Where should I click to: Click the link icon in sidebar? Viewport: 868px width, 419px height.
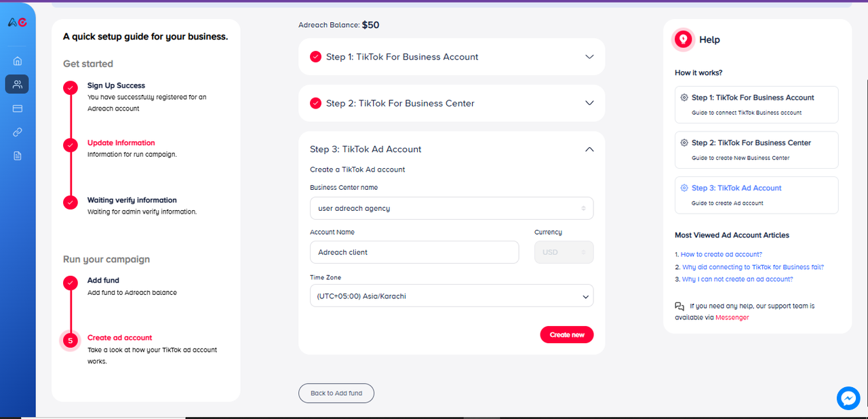click(x=17, y=132)
